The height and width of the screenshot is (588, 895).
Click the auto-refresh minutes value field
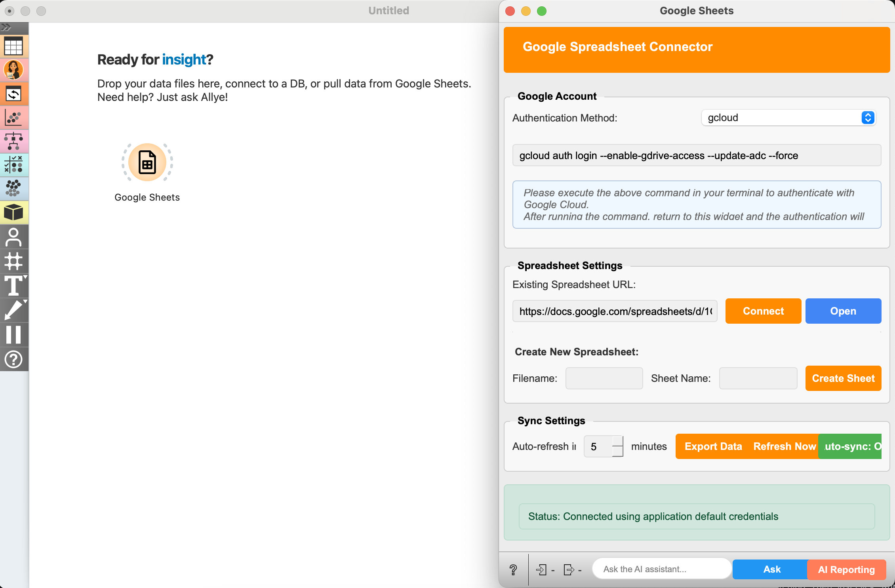(598, 447)
